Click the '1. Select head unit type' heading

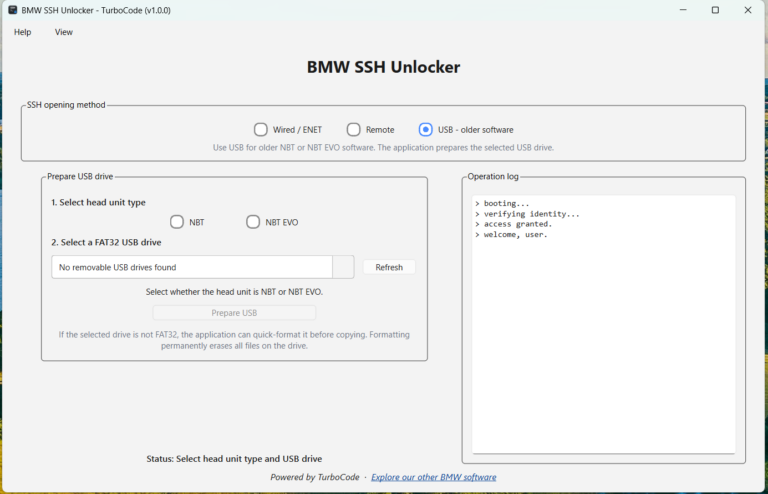(98, 202)
